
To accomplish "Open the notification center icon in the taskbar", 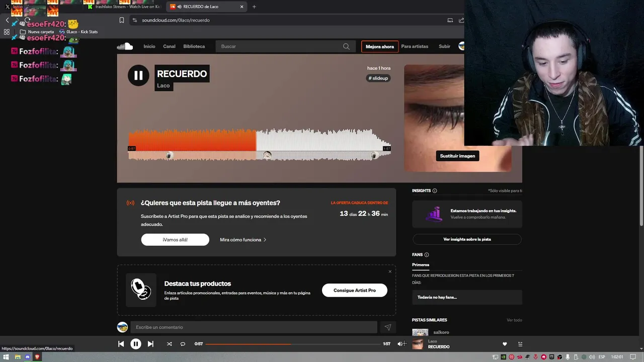I will (633, 357).
